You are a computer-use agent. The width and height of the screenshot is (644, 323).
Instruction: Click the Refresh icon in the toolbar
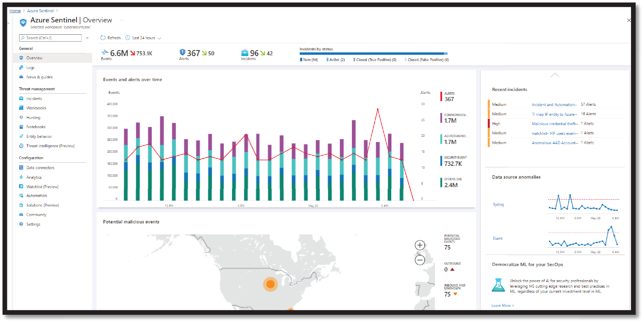coord(103,38)
